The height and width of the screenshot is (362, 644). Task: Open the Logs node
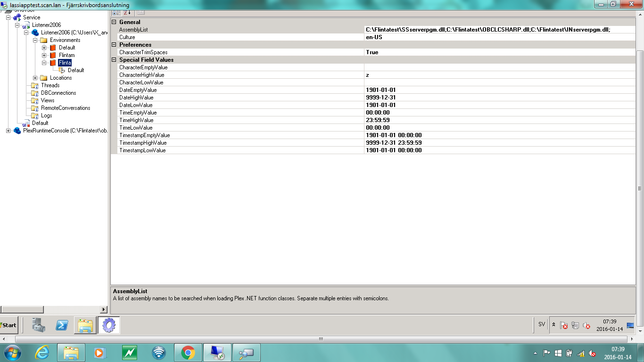click(x=34, y=115)
